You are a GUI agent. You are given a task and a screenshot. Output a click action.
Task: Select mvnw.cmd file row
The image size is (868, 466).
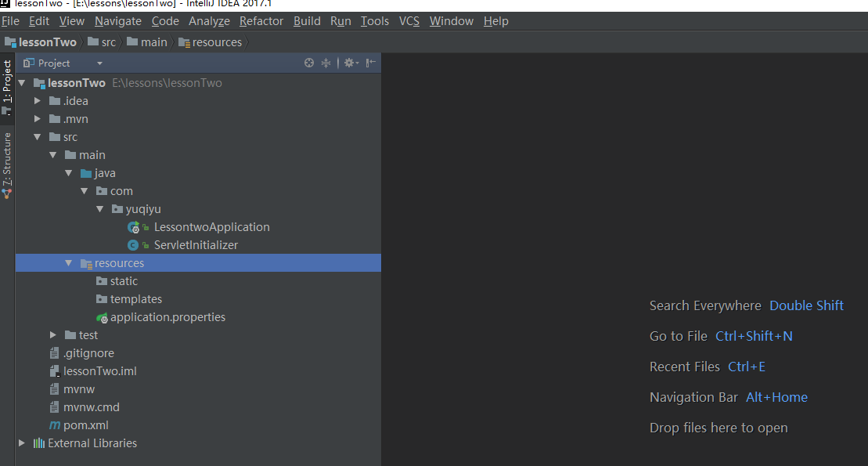[x=198, y=407]
